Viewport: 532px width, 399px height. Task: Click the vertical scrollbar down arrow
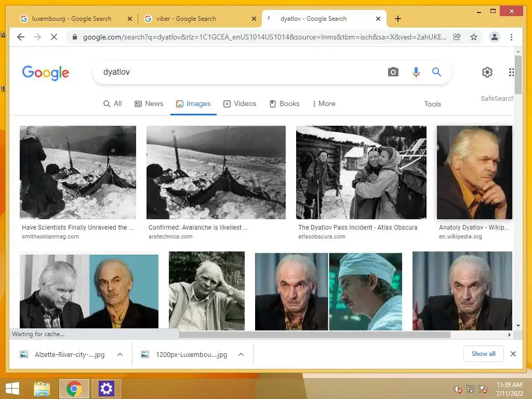click(518, 326)
